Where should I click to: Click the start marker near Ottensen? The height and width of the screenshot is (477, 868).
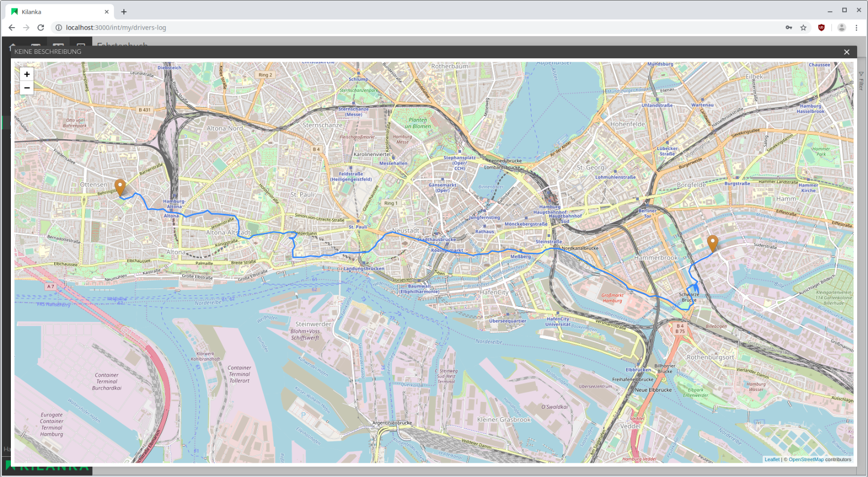click(x=119, y=188)
